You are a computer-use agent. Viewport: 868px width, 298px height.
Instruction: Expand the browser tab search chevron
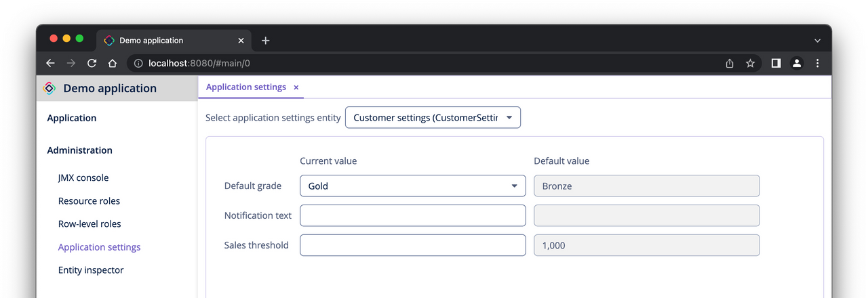click(817, 41)
